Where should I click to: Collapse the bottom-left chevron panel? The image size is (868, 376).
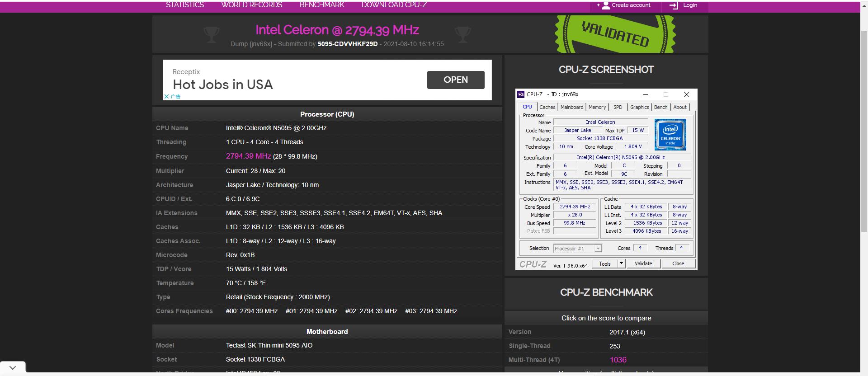click(13, 367)
